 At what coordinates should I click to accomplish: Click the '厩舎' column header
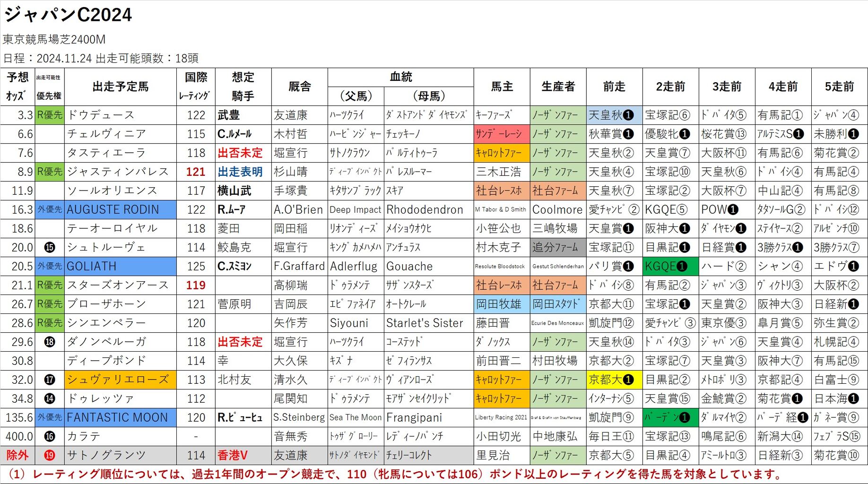tap(300, 86)
